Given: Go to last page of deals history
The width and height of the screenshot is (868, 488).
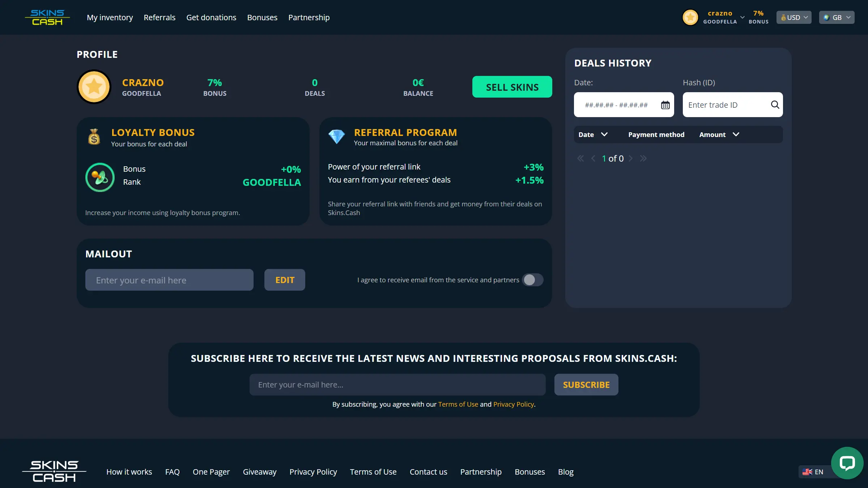Looking at the screenshot, I should coord(643,158).
